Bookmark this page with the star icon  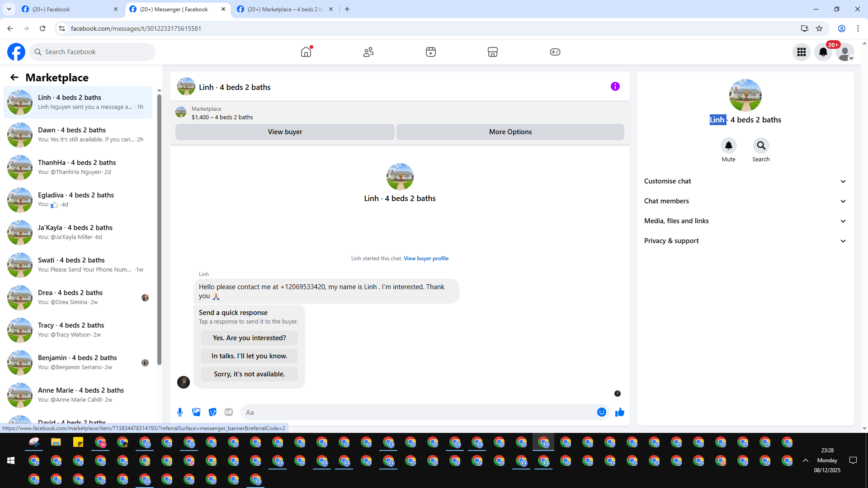(x=819, y=28)
